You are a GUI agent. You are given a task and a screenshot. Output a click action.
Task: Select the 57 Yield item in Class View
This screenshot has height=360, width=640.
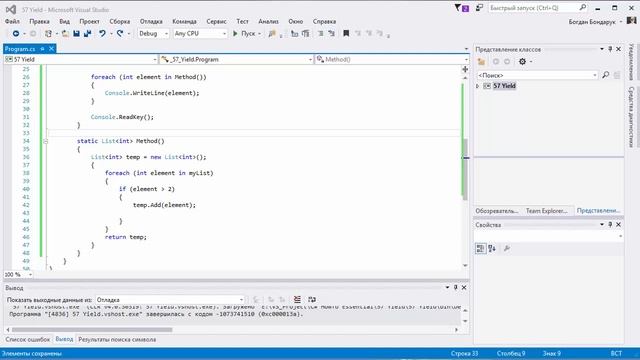click(x=504, y=86)
